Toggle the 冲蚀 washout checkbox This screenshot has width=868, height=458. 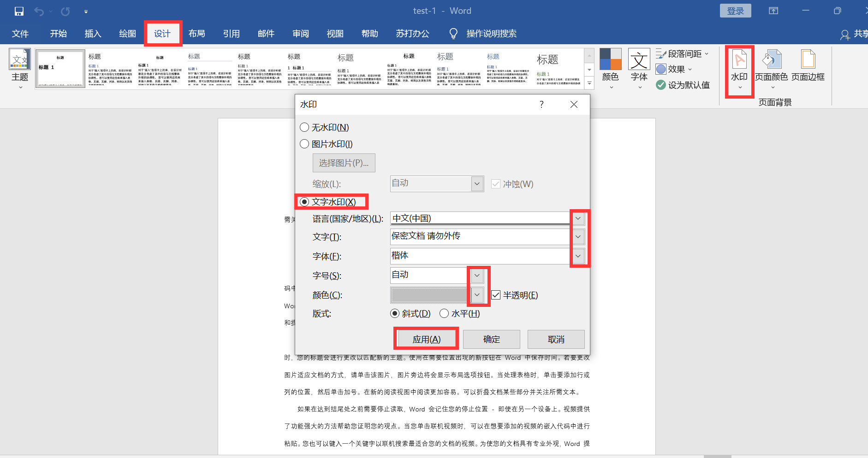coord(496,184)
